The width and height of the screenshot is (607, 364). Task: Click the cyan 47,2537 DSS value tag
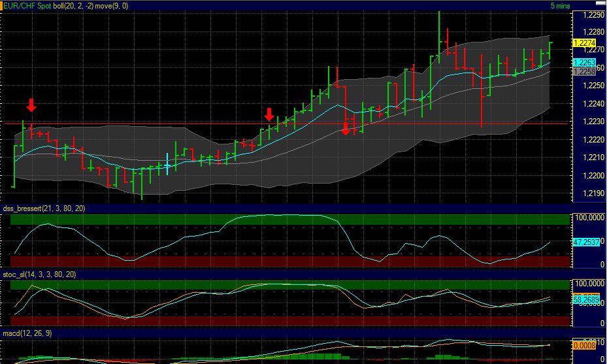585,242
